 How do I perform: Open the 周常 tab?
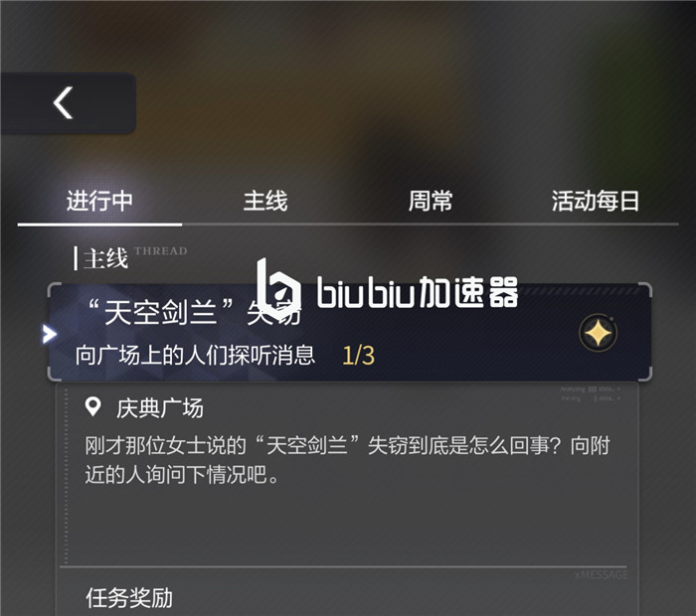coord(431,201)
